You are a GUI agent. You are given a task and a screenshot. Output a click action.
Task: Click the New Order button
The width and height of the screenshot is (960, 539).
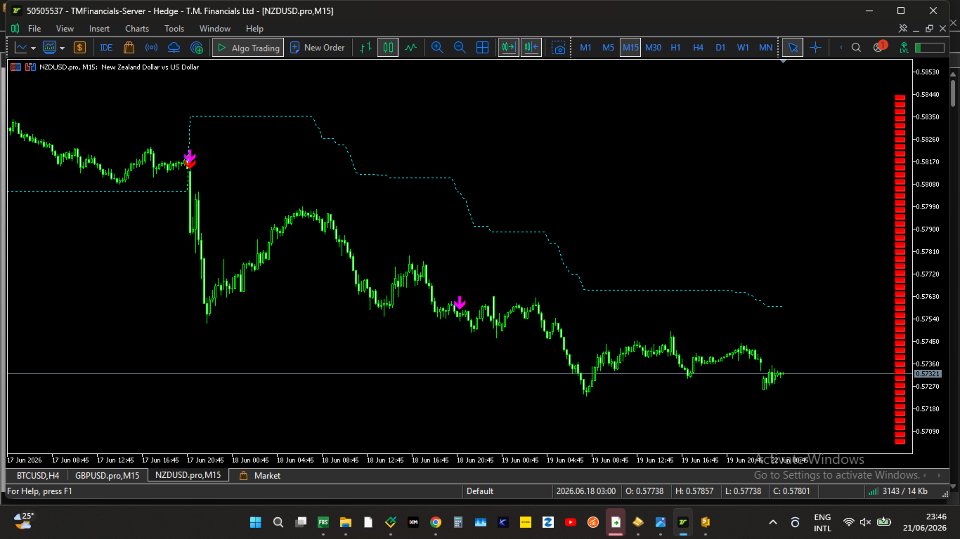click(317, 47)
